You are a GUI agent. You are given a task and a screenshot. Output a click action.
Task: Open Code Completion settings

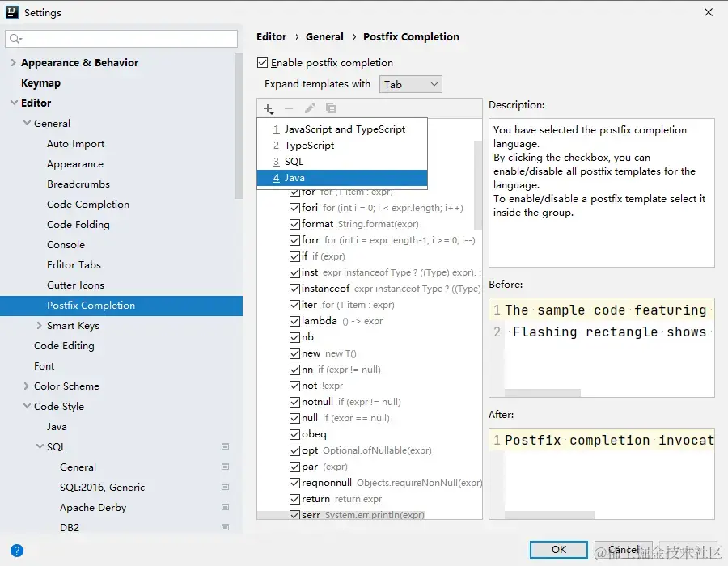pos(88,204)
